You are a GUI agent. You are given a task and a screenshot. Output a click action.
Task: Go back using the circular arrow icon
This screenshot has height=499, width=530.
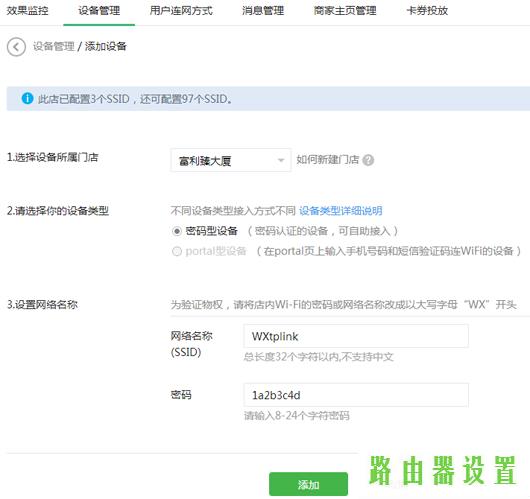[x=16, y=47]
